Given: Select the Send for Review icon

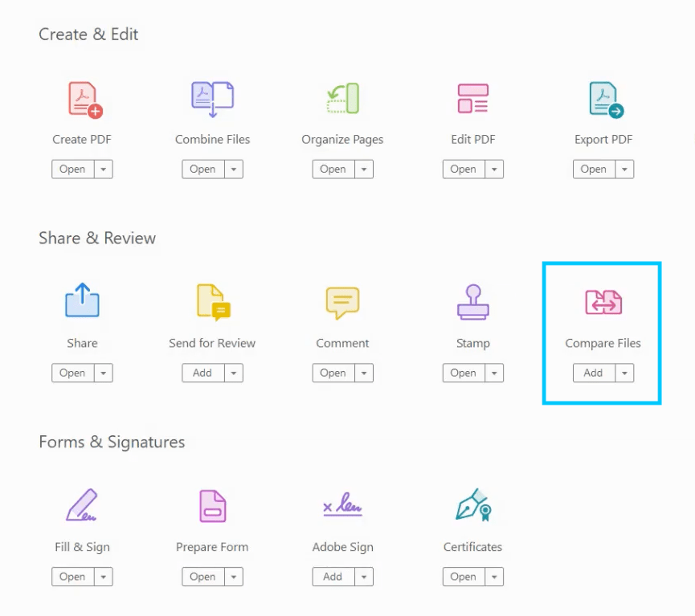Looking at the screenshot, I should pyautogui.click(x=211, y=302).
